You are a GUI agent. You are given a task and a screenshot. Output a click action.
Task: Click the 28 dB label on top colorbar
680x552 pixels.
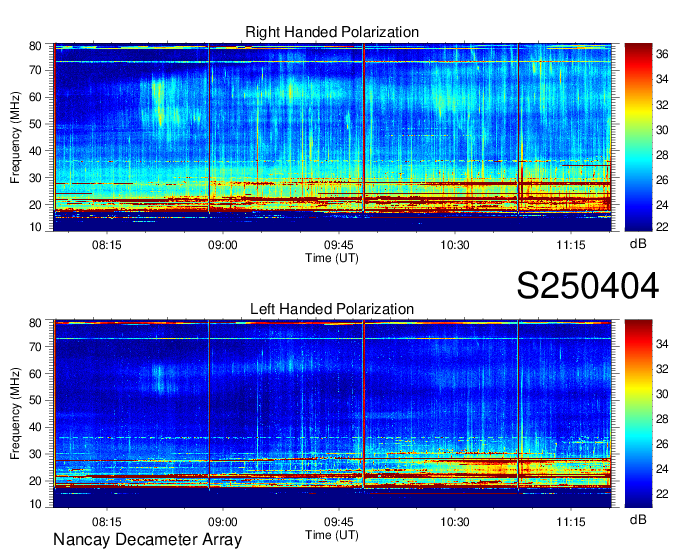(662, 155)
